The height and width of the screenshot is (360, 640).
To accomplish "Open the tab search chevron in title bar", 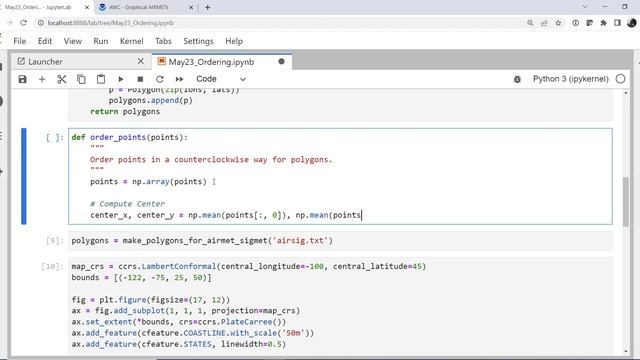I will [584, 7].
